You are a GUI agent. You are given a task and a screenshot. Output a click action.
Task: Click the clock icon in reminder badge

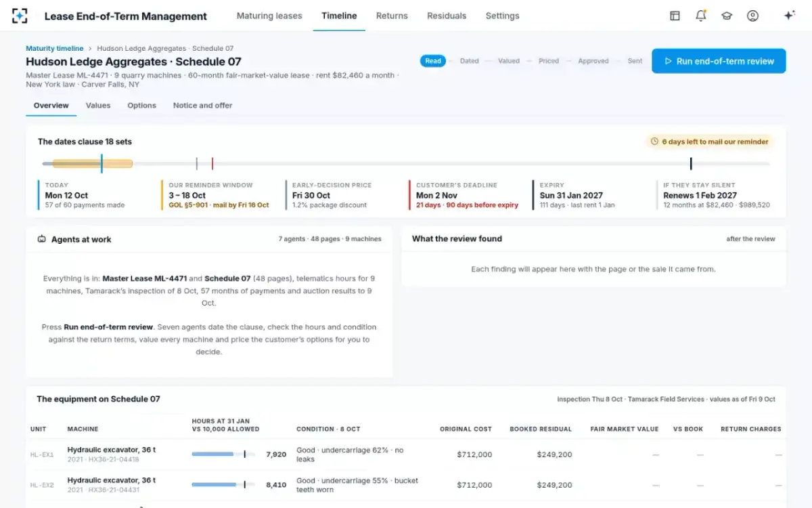(x=654, y=142)
